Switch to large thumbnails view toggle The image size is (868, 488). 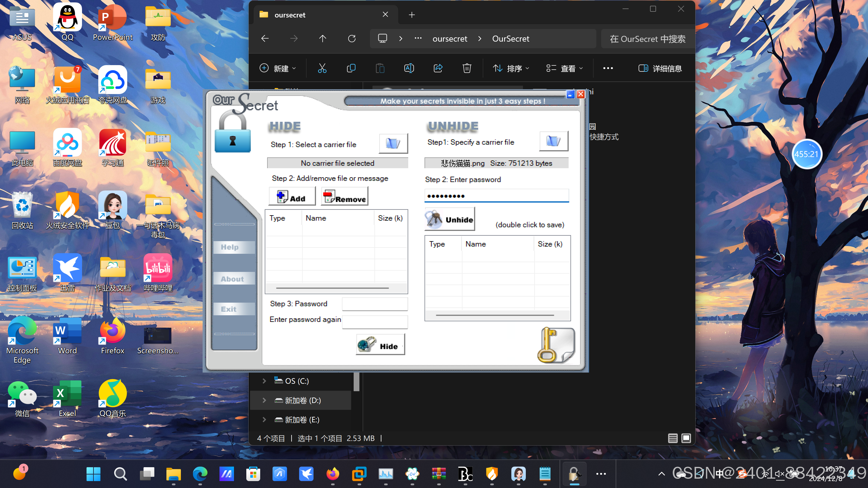coord(686,438)
